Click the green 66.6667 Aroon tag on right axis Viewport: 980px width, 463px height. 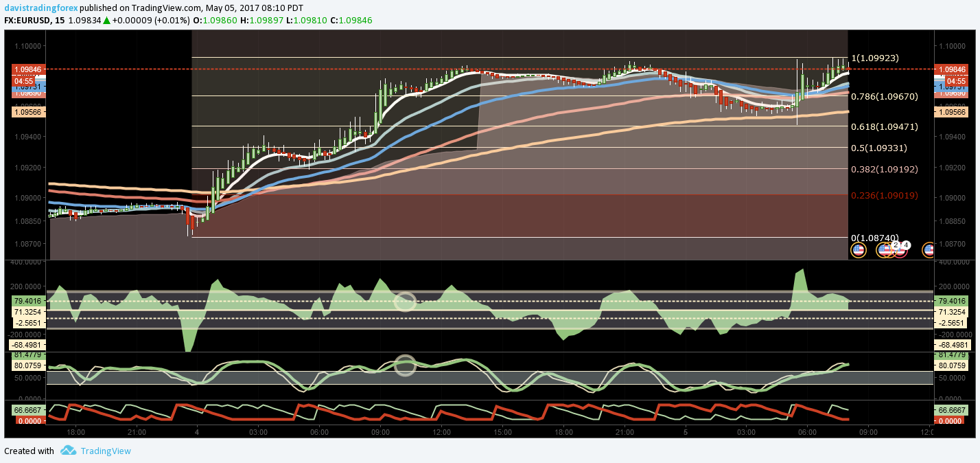tap(951, 409)
